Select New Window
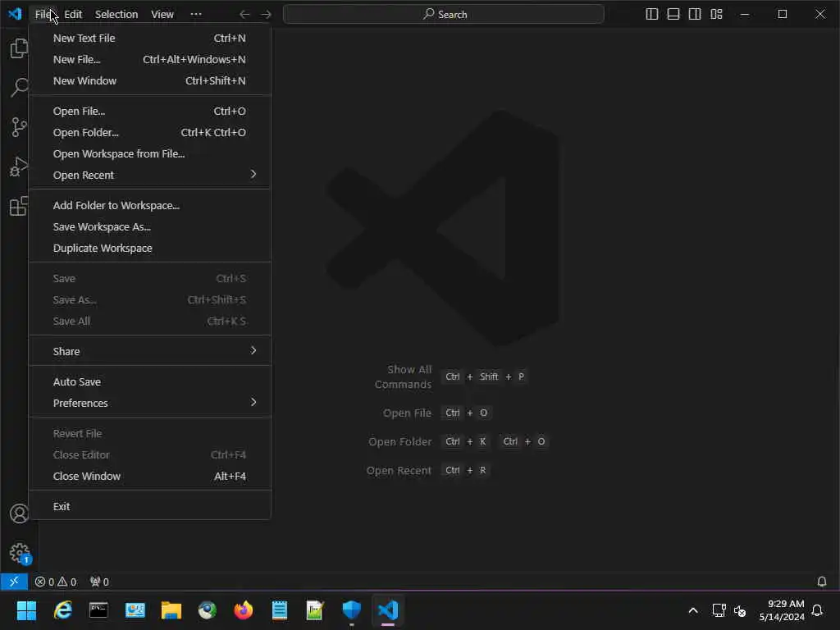This screenshot has width=840, height=630. point(149,81)
